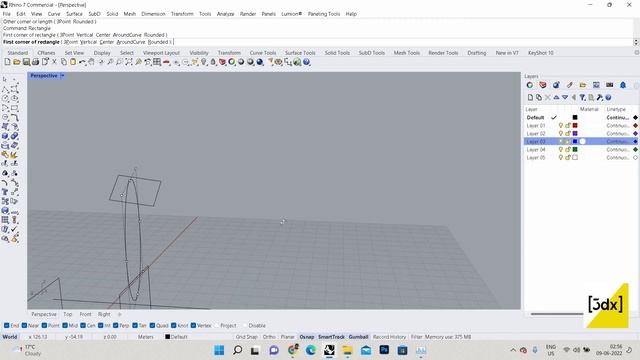The height and width of the screenshot is (360, 640).
Task: Click Layer 01 red color swatch
Action: click(x=575, y=126)
